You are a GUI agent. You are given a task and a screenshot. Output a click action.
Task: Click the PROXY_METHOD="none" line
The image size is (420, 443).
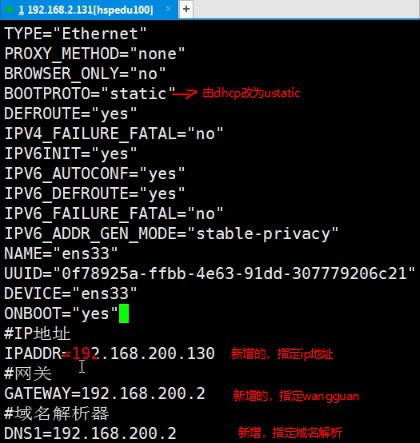pos(94,54)
